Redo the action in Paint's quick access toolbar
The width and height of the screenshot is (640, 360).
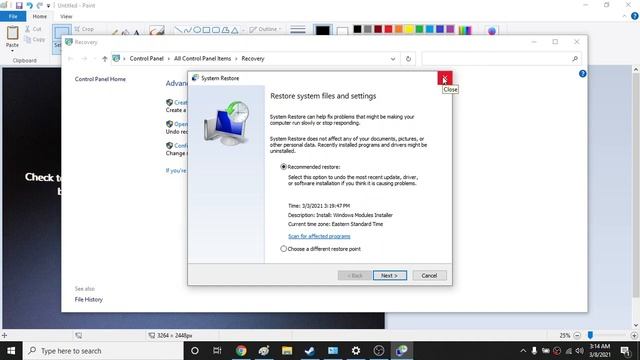click(40, 5)
